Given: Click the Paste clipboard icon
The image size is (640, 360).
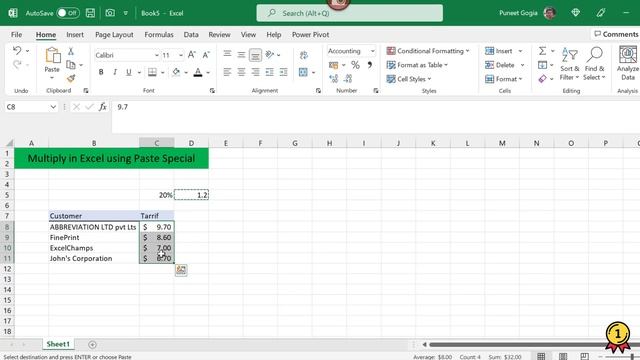Looking at the screenshot, I should pos(52,56).
